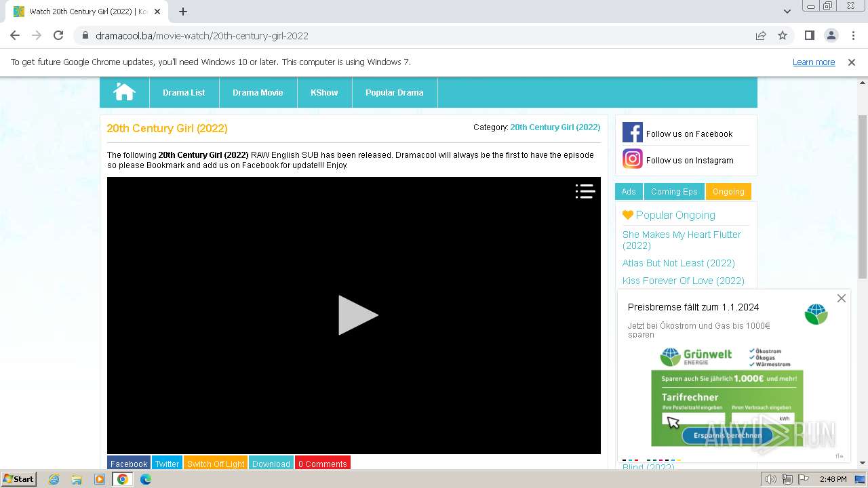
Task: Click the Instagram logo icon in sidebar
Action: click(x=632, y=159)
